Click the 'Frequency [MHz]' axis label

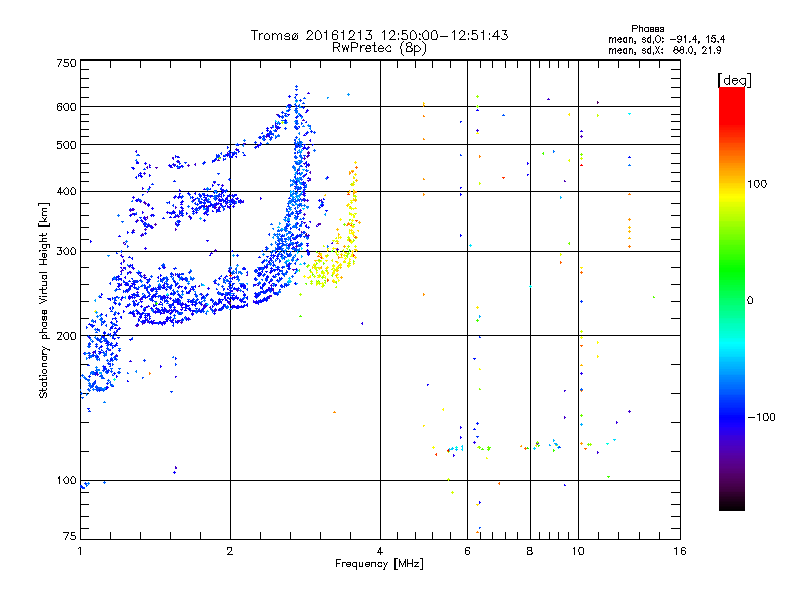[x=379, y=564]
